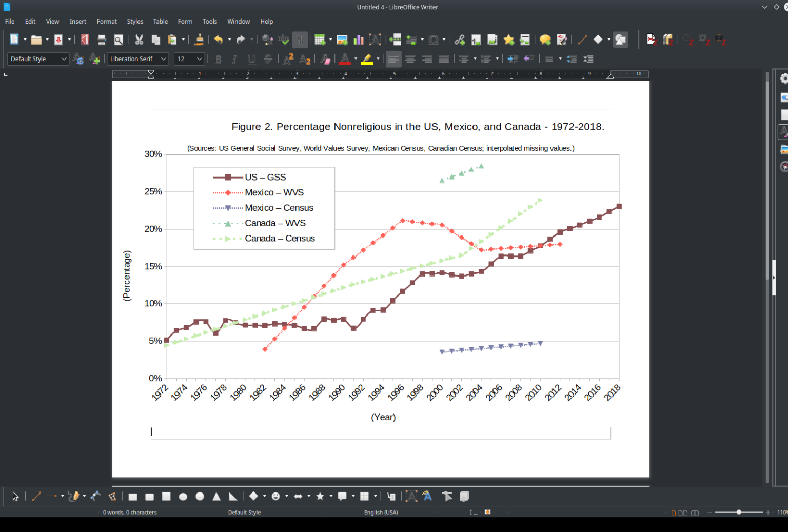The height and width of the screenshot is (532, 788).
Task: Click the Clone Formatting paintbrush icon
Action: point(199,40)
